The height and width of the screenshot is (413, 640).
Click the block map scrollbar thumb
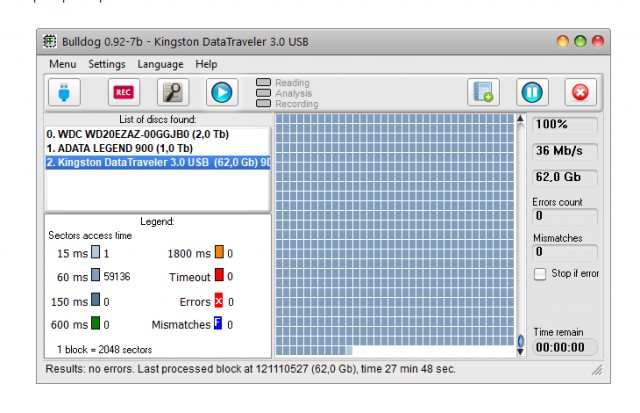pyautogui.click(x=520, y=341)
